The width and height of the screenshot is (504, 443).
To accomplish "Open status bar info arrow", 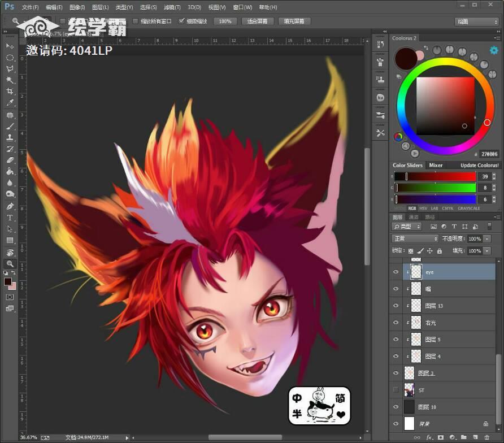I will click(127, 437).
